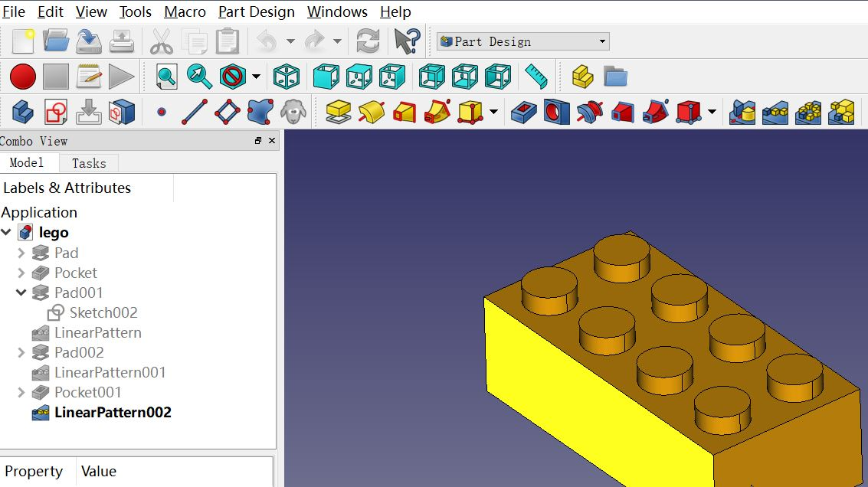
Task: Paste from clipboard icon
Action: pyautogui.click(x=227, y=41)
